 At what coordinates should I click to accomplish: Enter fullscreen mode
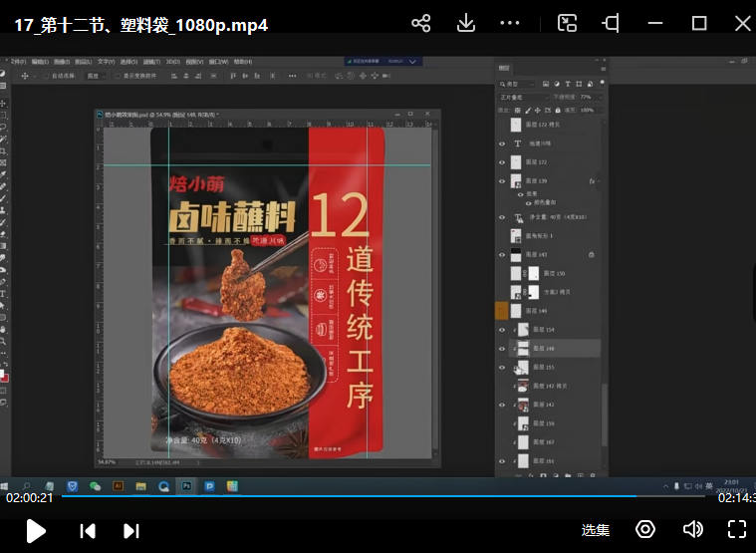pos(736,529)
